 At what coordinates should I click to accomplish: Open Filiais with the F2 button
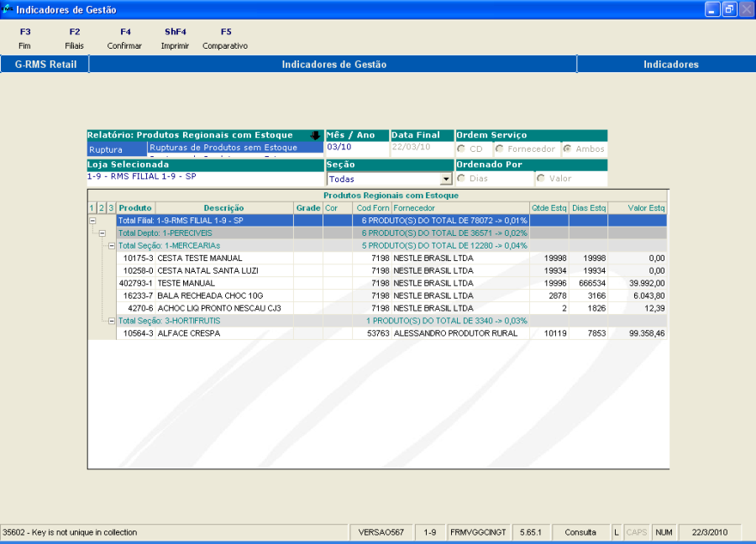tap(74, 39)
